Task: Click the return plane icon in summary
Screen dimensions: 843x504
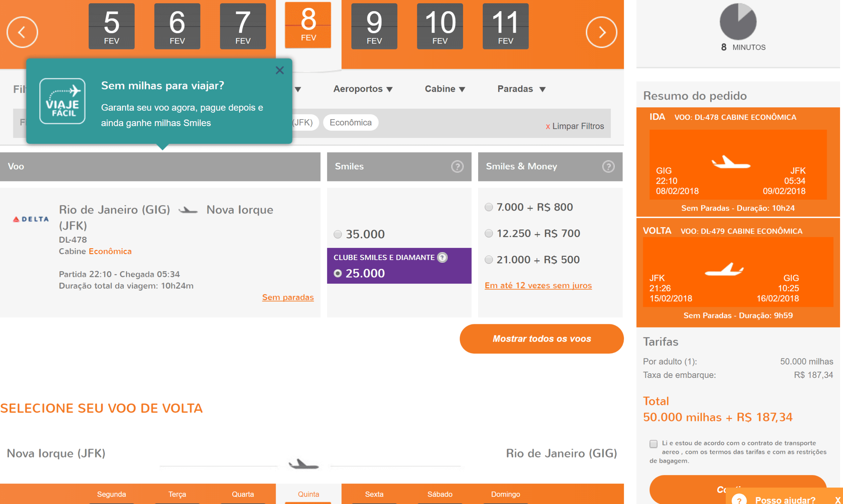Action: 724,269
